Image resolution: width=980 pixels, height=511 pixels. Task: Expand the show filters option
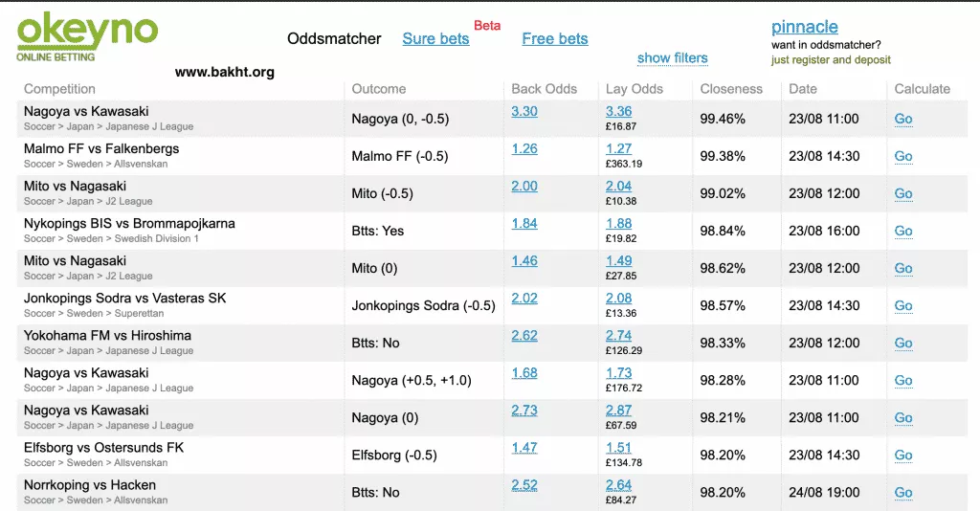pos(672,58)
